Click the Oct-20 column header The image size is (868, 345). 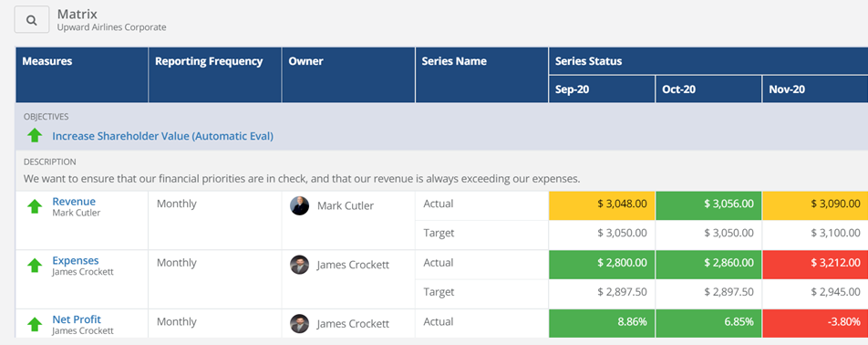708,89
